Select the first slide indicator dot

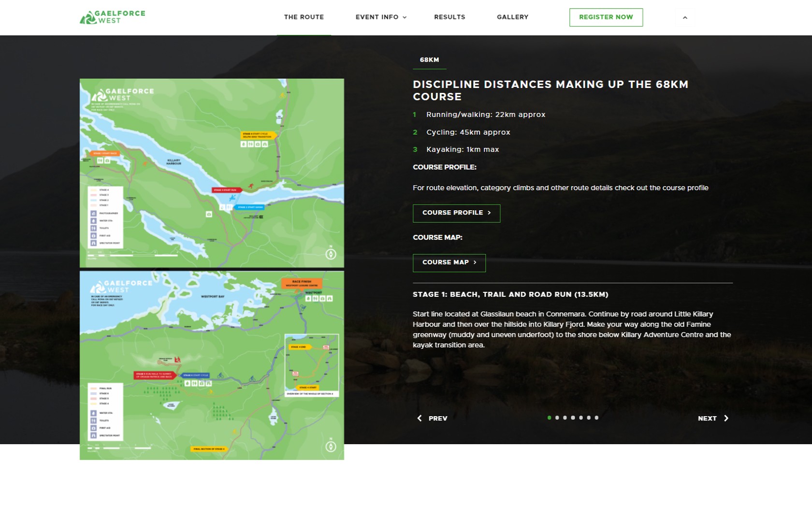[549, 418]
